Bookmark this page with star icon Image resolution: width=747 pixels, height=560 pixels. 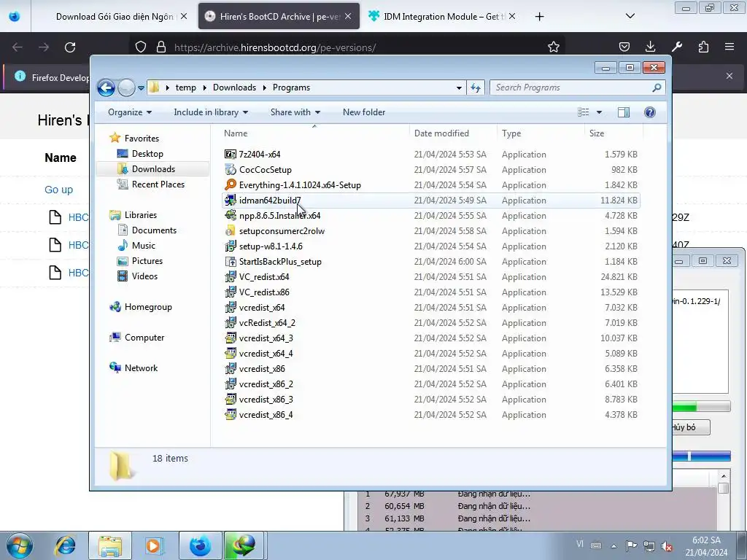click(553, 47)
